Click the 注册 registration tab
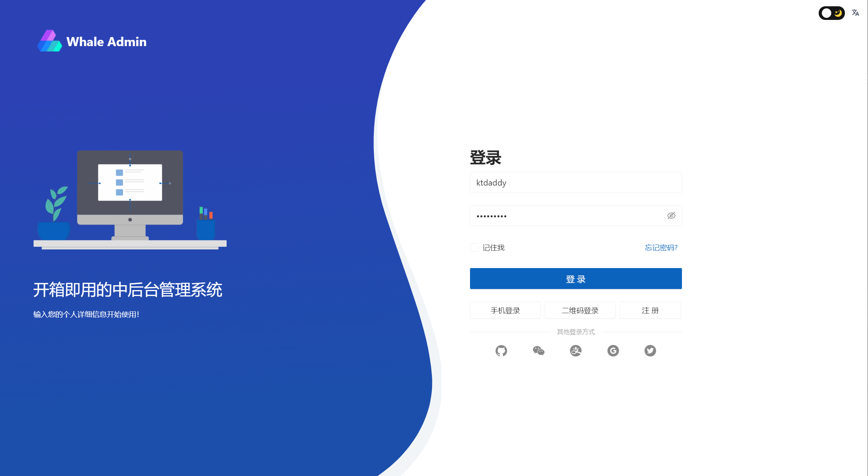Viewport: 868px width, 476px height. (650, 310)
